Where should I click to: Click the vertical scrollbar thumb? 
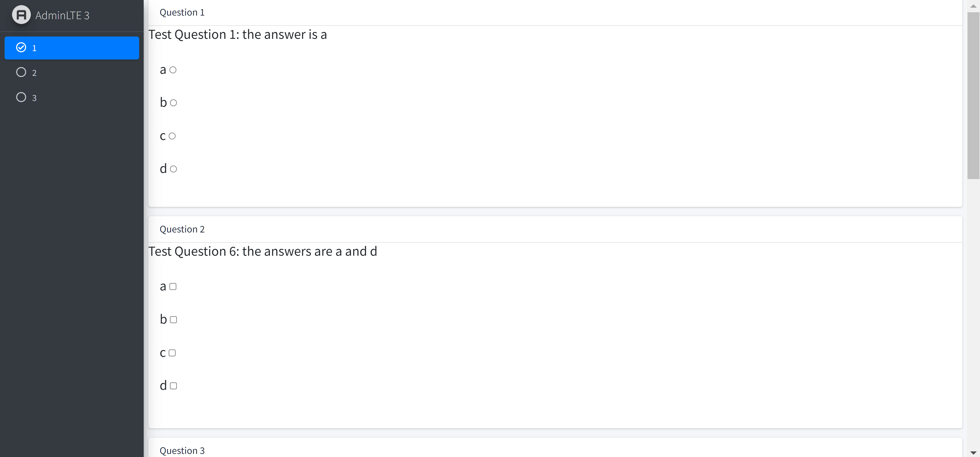973,95
